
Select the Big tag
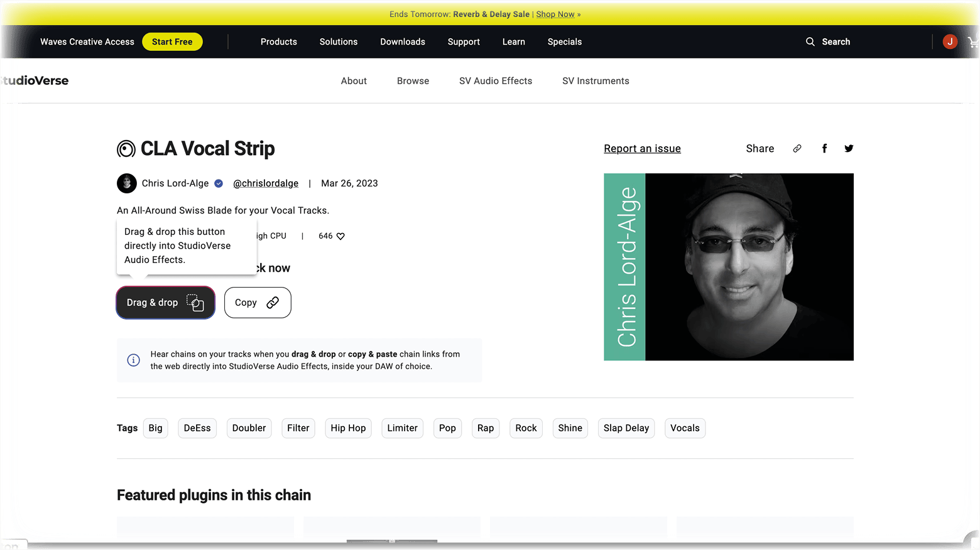click(156, 428)
